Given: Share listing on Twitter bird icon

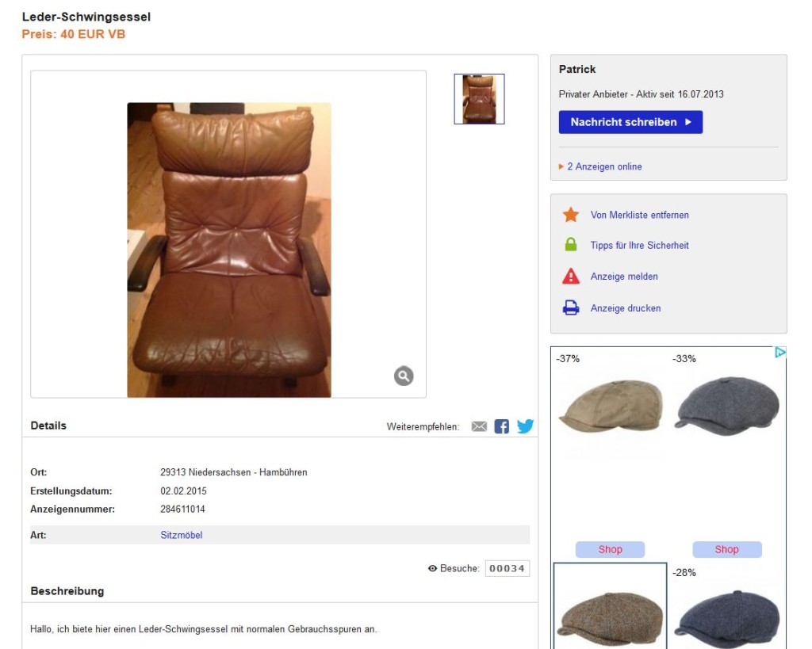Looking at the screenshot, I should pyautogui.click(x=525, y=426).
